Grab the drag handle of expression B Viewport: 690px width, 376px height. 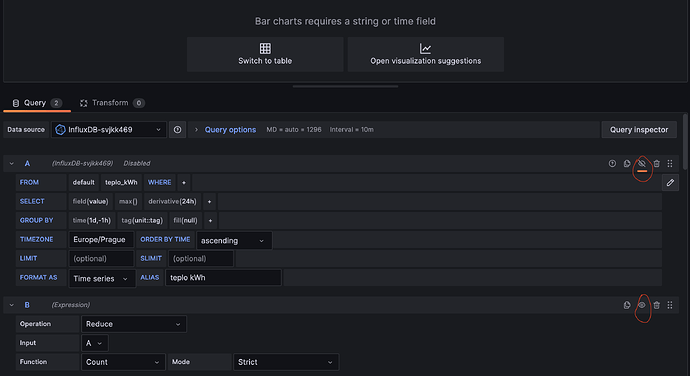pyautogui.click(x=670, y=305)
